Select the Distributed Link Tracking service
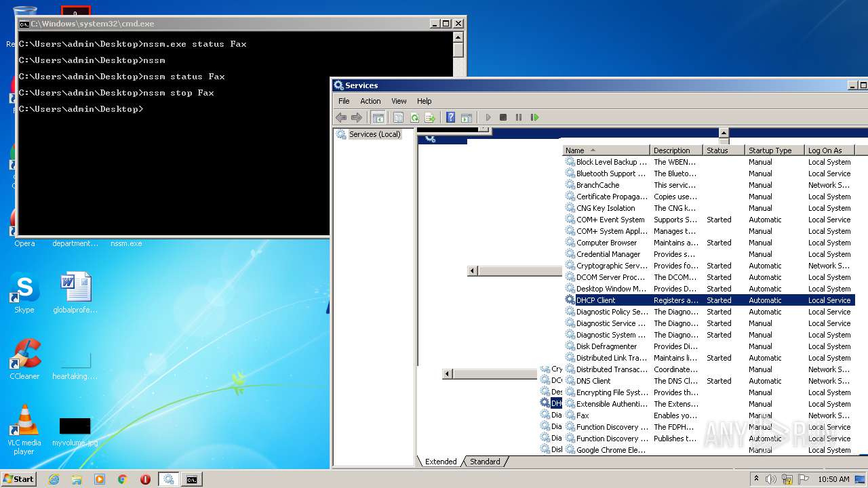The height and width of the screenshot is (488, 868). [x=709, y=358]
